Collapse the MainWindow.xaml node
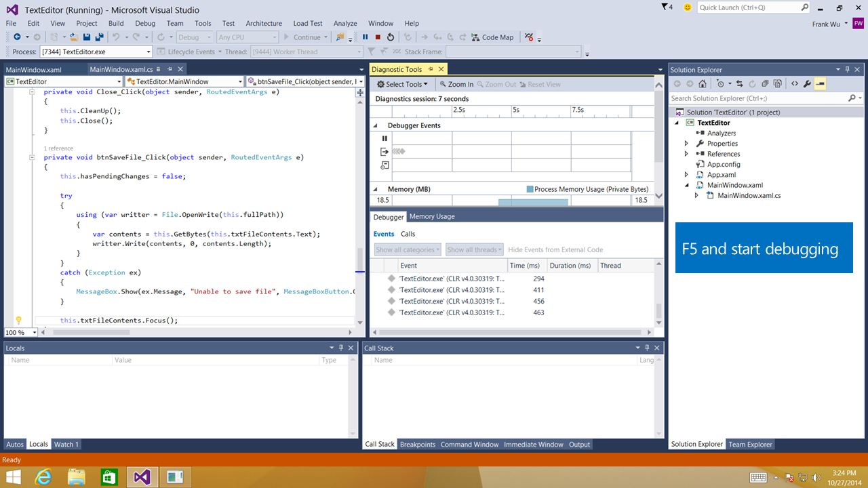The image size is (868, 488). [686, 185]
